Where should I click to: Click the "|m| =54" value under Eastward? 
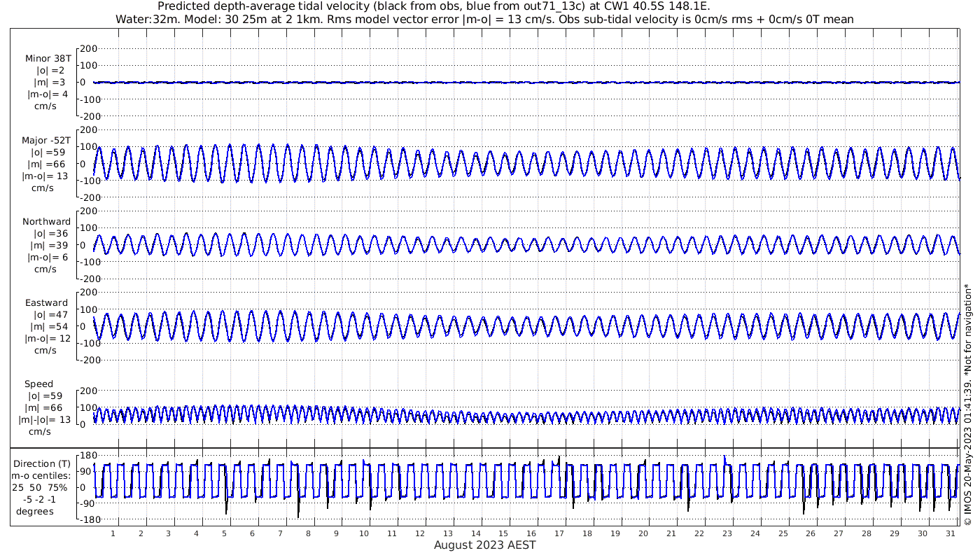[48, 327]
